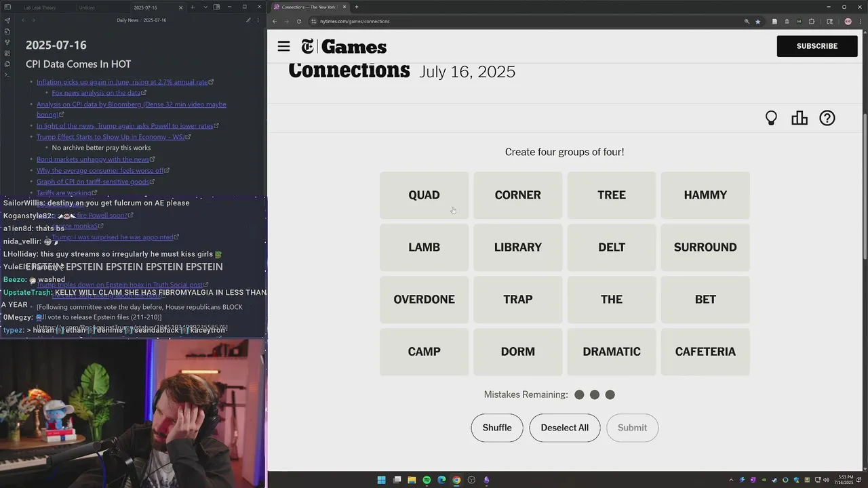Select the CAMP tile
Image resolution: width=868 pixels, height=488 pixels.
424,352
